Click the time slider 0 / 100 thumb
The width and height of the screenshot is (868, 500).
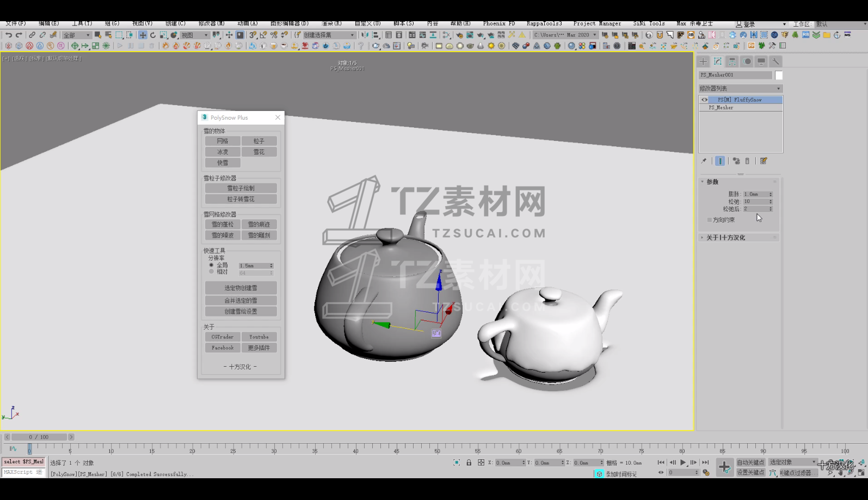(x=39, y=437)
